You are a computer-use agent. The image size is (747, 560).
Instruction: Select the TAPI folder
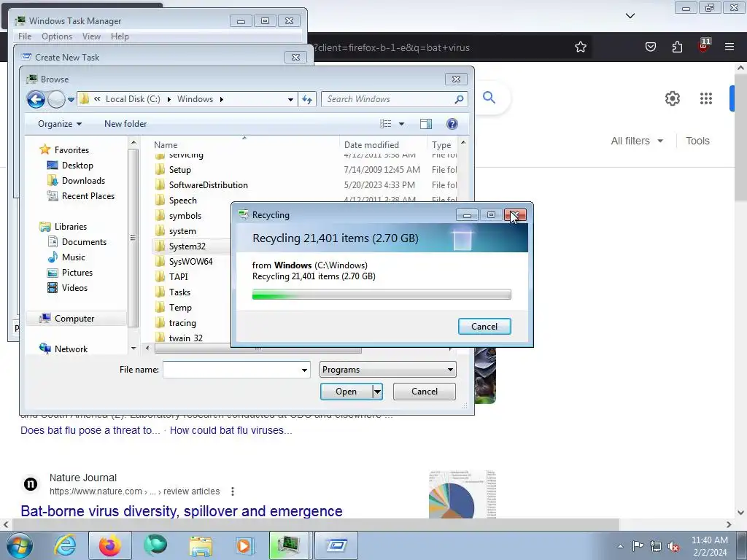point(178,276)
